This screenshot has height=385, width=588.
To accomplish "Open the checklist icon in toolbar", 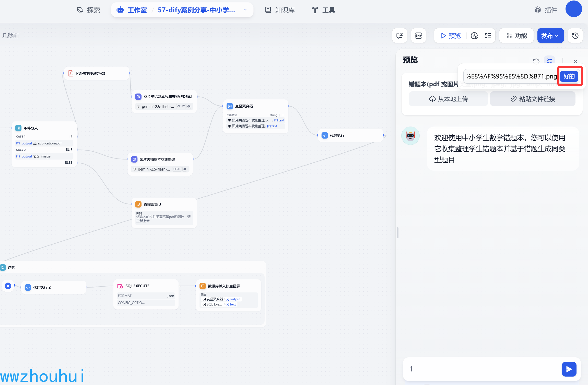I will pyautogui.click(x=488, y=36).
